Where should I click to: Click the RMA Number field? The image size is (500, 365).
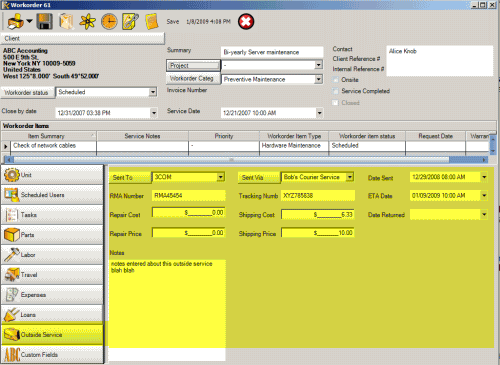189,196
